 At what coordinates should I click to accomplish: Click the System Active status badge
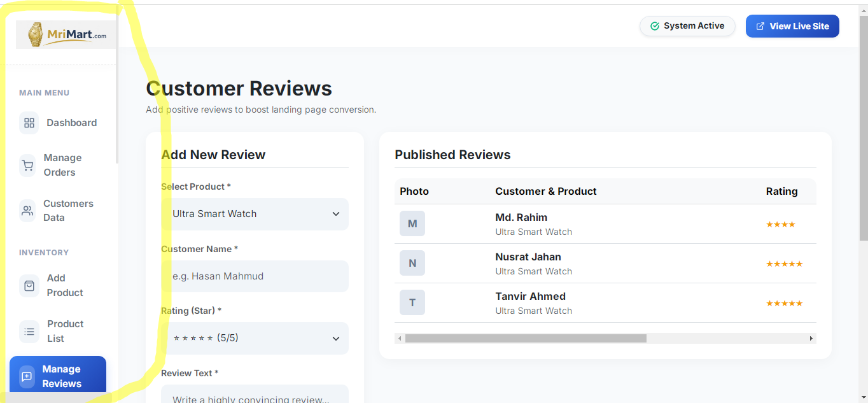687,26
